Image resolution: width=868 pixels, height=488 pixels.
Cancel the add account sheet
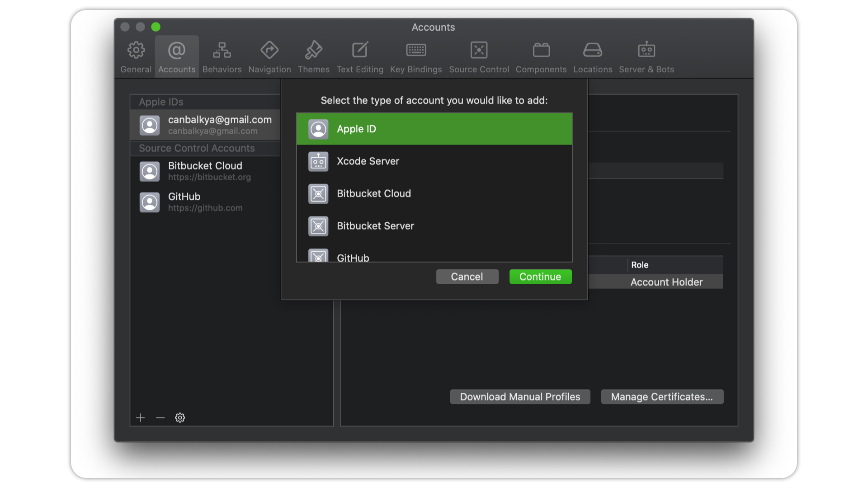coord(467,277)
